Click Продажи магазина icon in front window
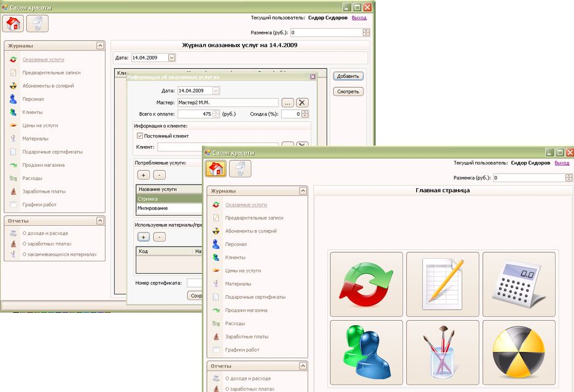Viewport: 574px width, 392px height. (x=216, y=310)
